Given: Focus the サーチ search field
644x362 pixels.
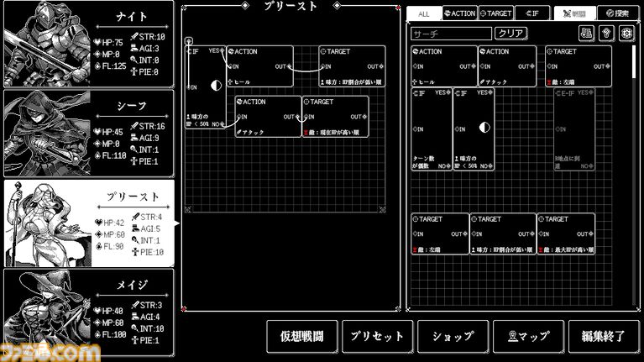Looking at the screenshot, I should (x=451, y=34).
